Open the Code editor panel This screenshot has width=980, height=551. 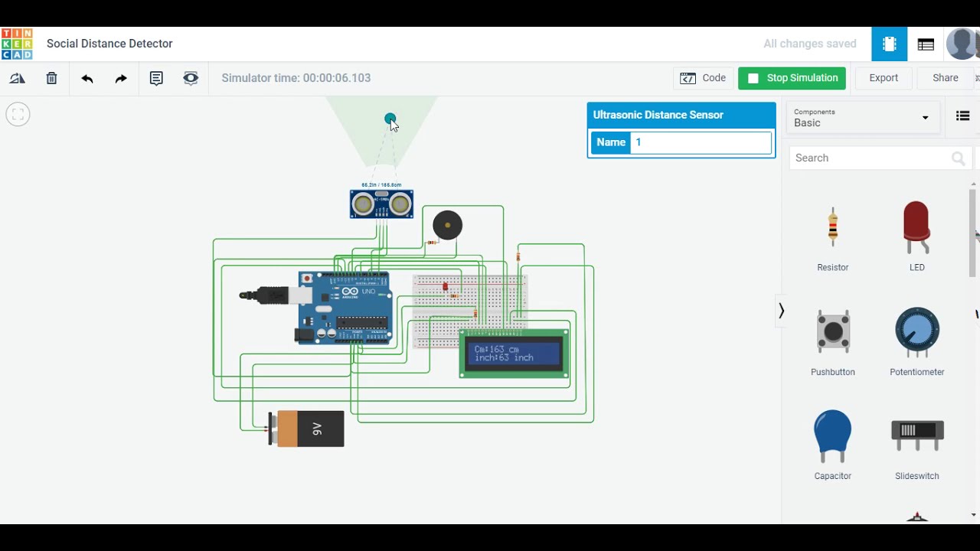703,78
